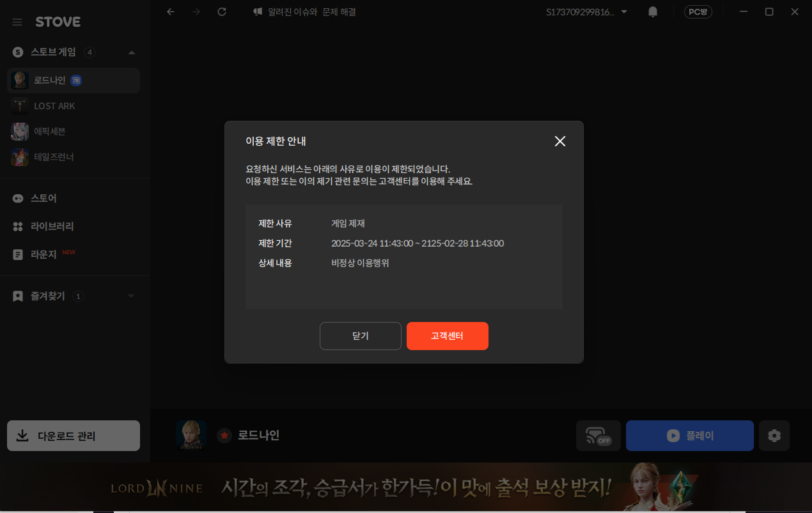Image resolution: width=812 pixels, height=513 pixels.
Task: Go forward with the right arrow
Action: (196, 11)
